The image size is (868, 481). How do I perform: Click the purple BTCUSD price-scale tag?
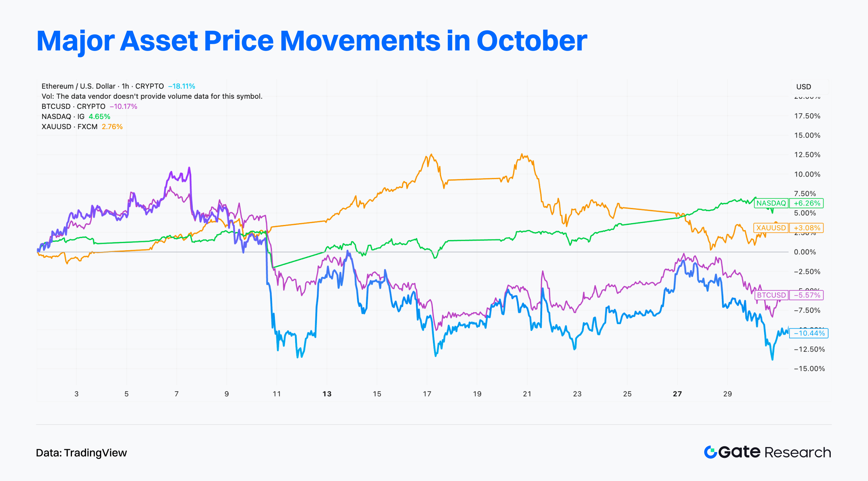point(771,295)
